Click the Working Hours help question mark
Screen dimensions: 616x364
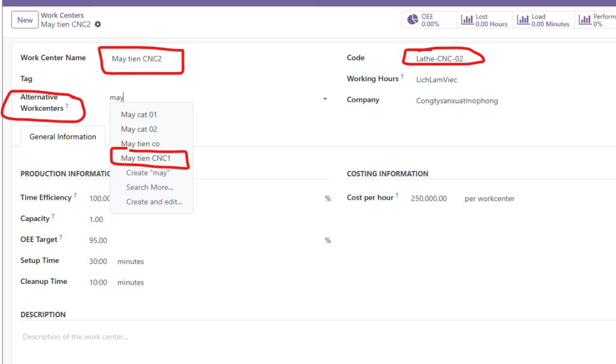click(x=402, y=76)
